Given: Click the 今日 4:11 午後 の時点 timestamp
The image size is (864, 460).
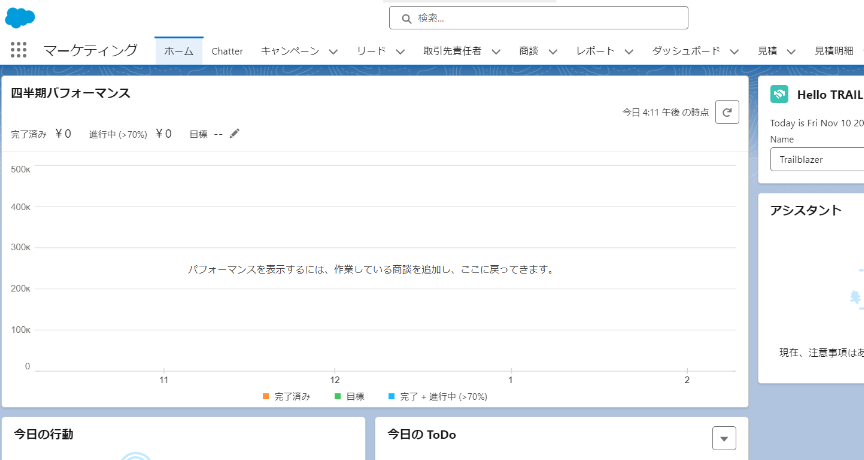Looking at the screenshot, I should pos(666,112).
